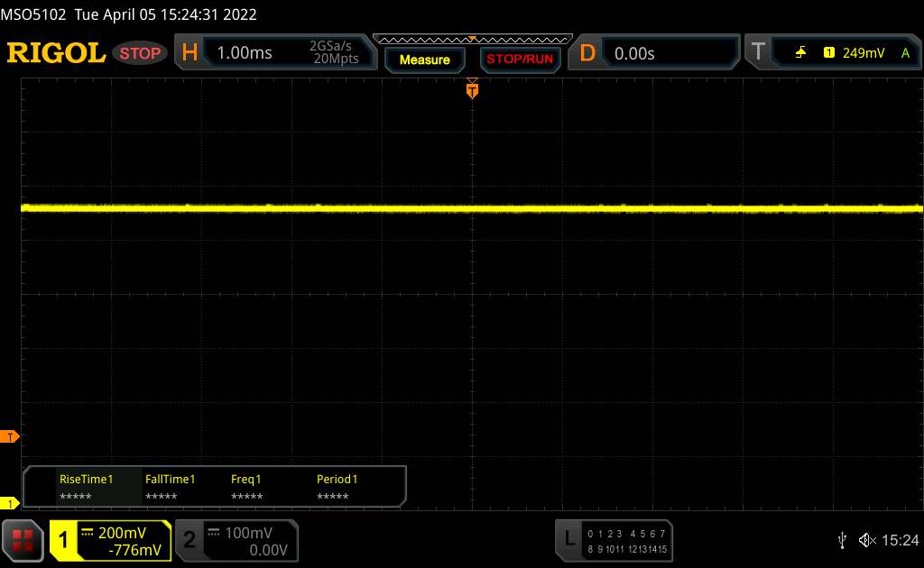924x568 pixels.
Task: Click the orange trigger level marker on left edge
Action: [9, 436]
